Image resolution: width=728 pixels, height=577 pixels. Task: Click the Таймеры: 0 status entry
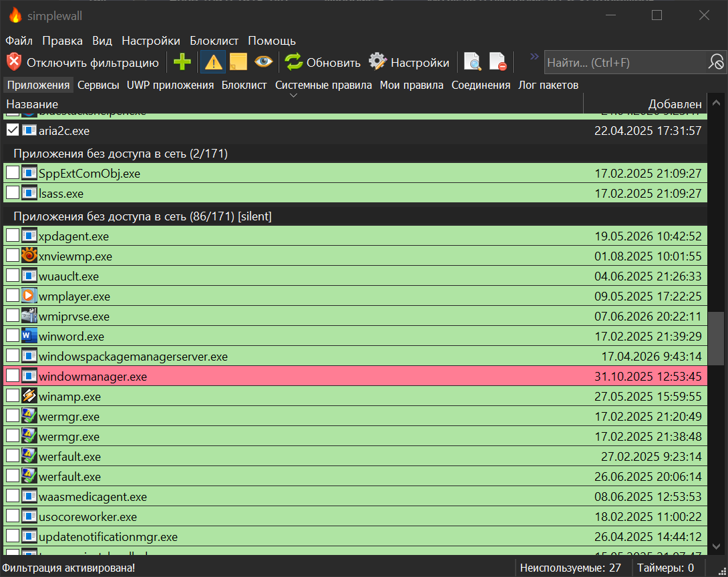665,567
